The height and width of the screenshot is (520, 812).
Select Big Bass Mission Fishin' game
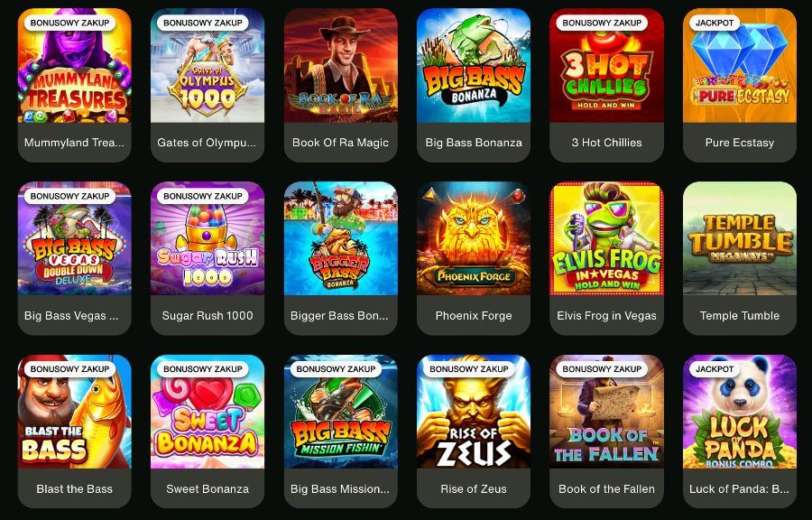(x=341, y=431)
